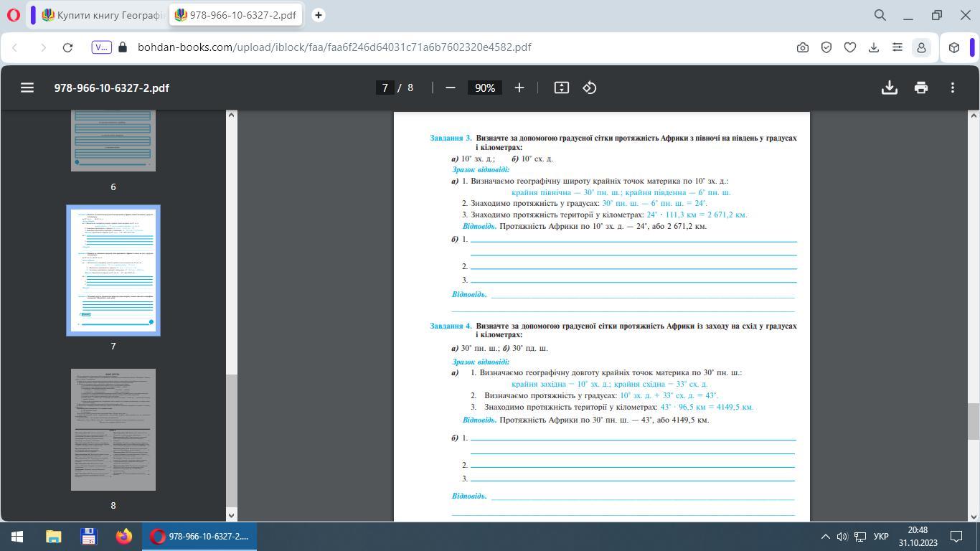980x551 pixels.
Task: Open File Explorer from taskbar
Action: coord(54,537)
